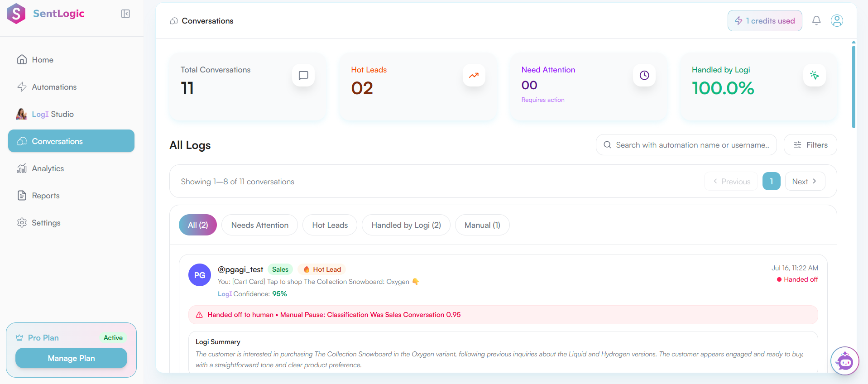Click the search magnifier icon
Image resolution: width=868 pixels, height=384 pixels.
click(607, 145)
